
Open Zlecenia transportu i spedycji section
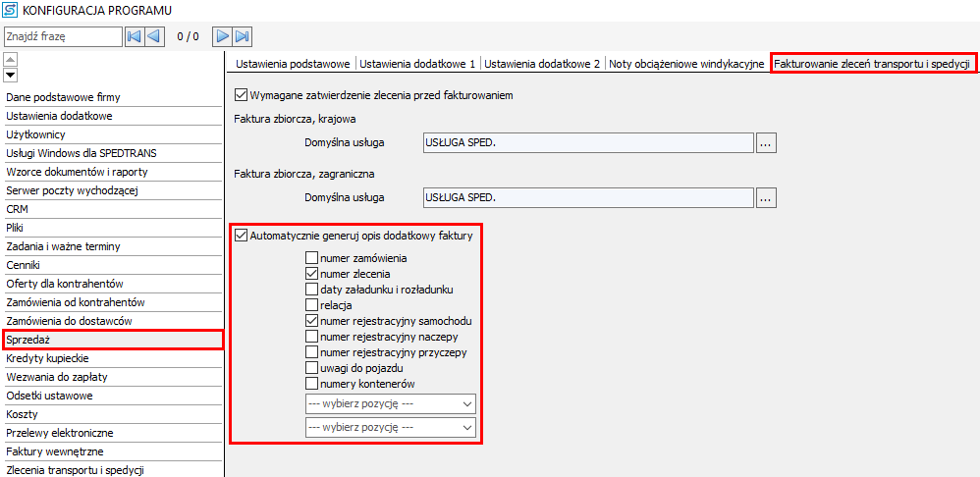click(x=76, y=470)
